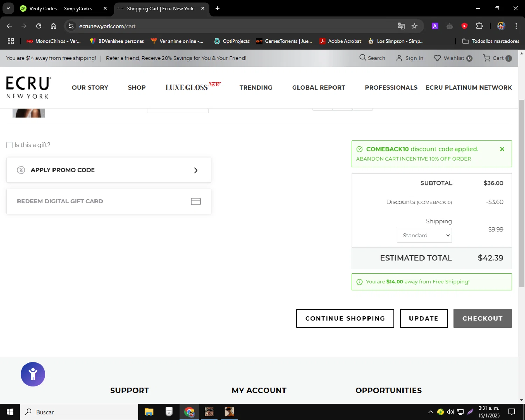
Task: Click the percent badge icon beside Apply Promo Code
Action: (21, 170)
